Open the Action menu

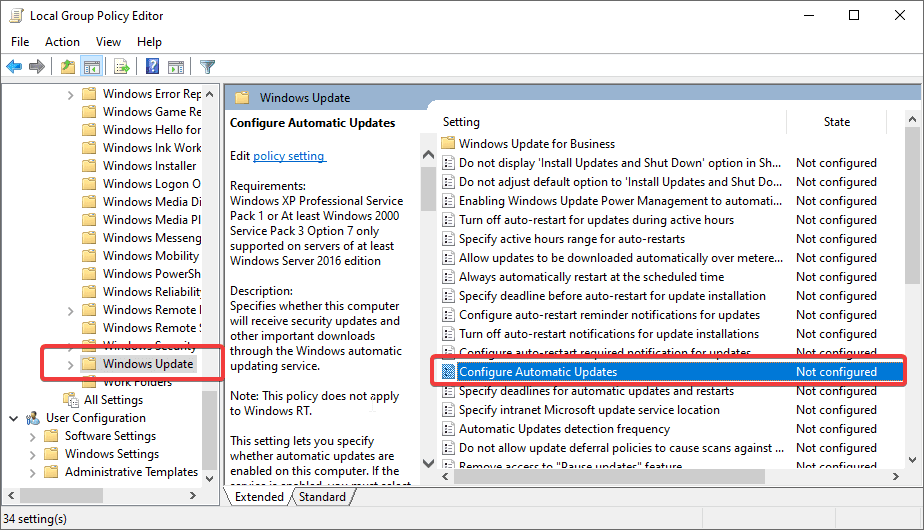(x=62, y=42)
